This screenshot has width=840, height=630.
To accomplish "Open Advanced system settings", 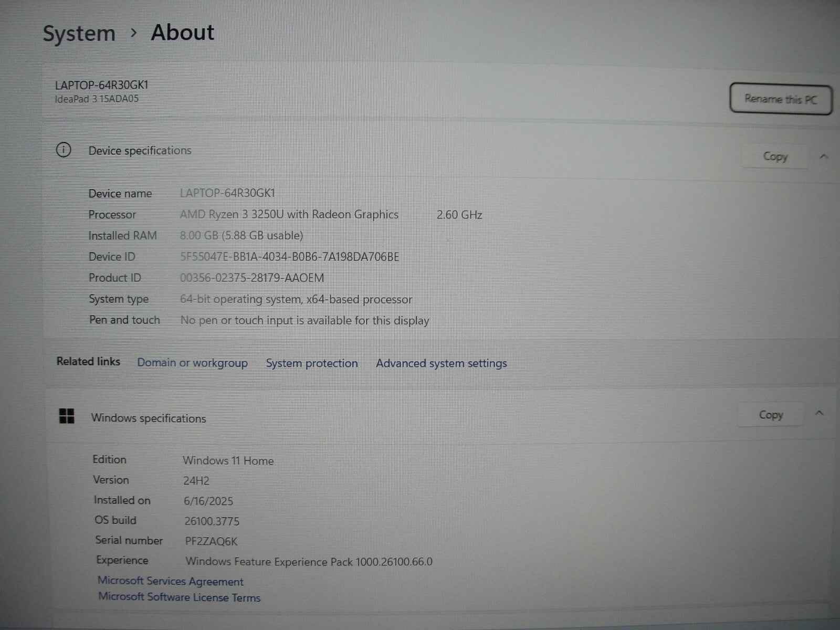I will pyautogui.click(x=441, y=363).
